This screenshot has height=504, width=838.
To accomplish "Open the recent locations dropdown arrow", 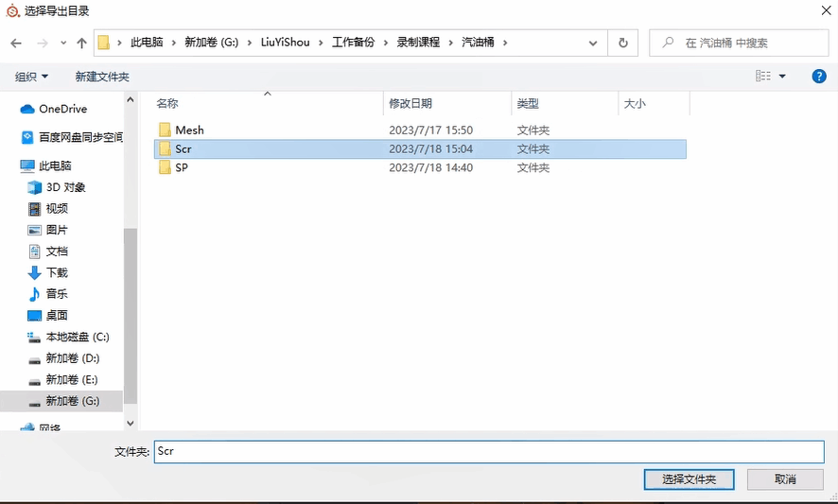I will click(x=63, y=43).
